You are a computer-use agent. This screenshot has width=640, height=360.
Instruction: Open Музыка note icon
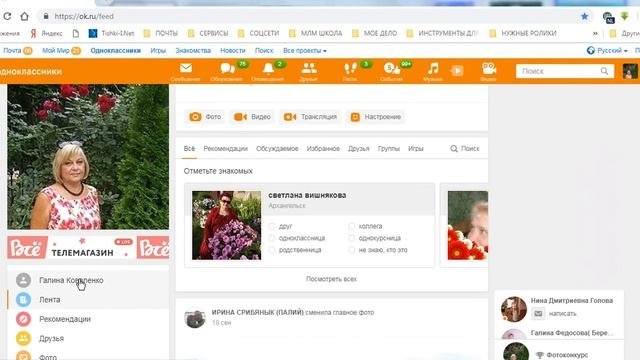433,68
